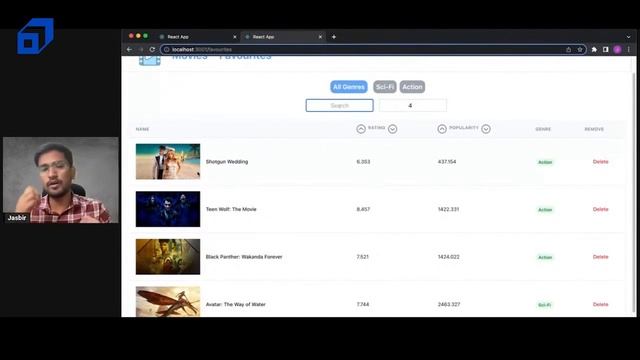This screenshot has height=360, width=640.
Task: Click Action genre badge for Shotgun Wedding
Action: tap(545, 162)
